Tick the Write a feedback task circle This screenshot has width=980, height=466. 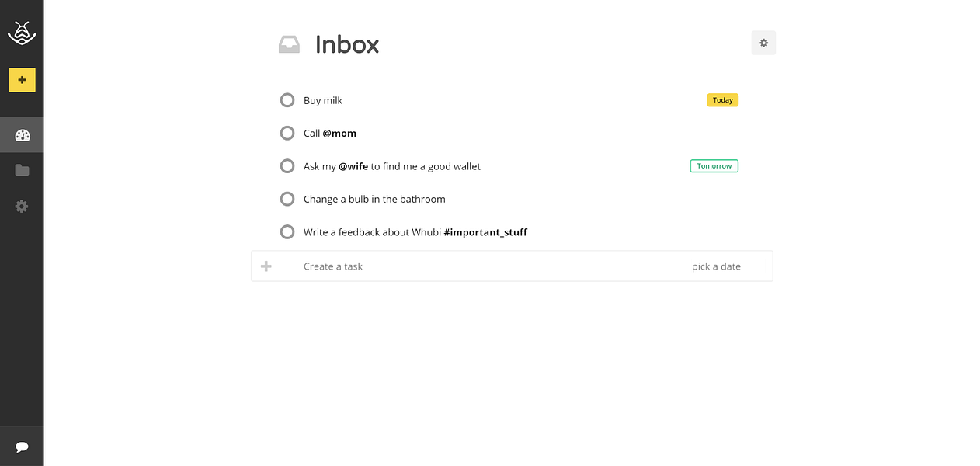(287, 232)
